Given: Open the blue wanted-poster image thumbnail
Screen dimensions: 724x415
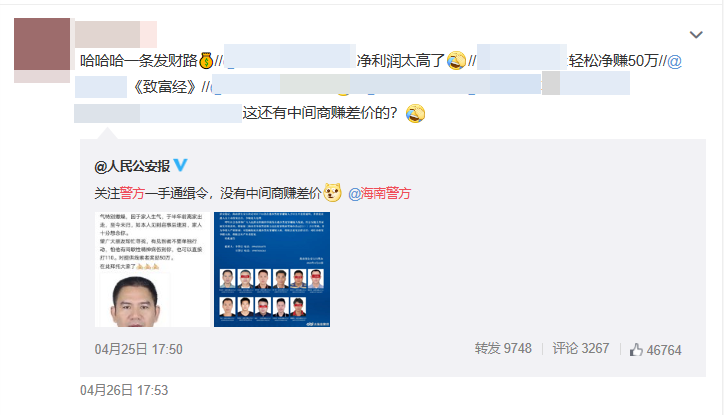Looking at the screenshot, I should (272, 269).
